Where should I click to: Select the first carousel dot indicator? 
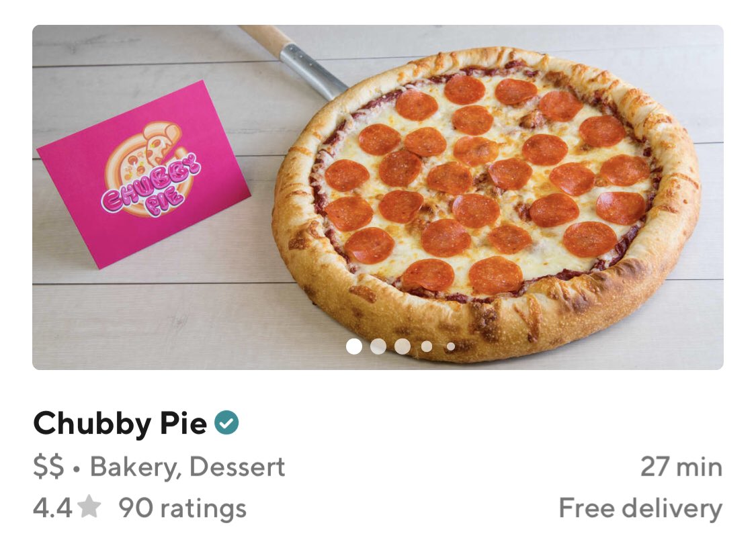pos(354,347)
